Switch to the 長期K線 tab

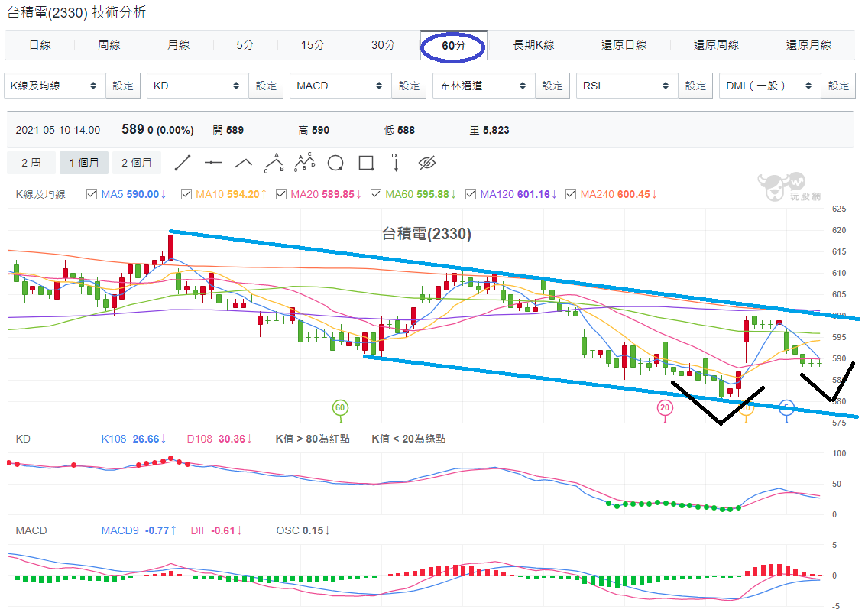pyautogui.click(x=533, y=44)
